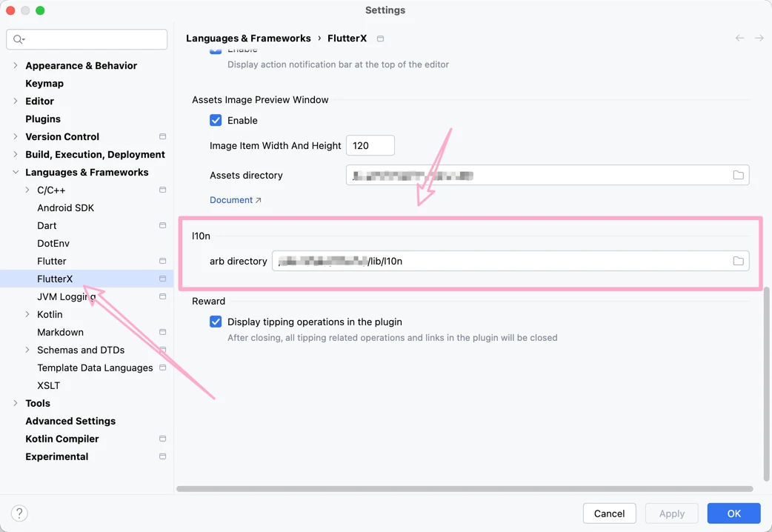
Task: Click project icon beside Markdown
Action: pos(162,332)
